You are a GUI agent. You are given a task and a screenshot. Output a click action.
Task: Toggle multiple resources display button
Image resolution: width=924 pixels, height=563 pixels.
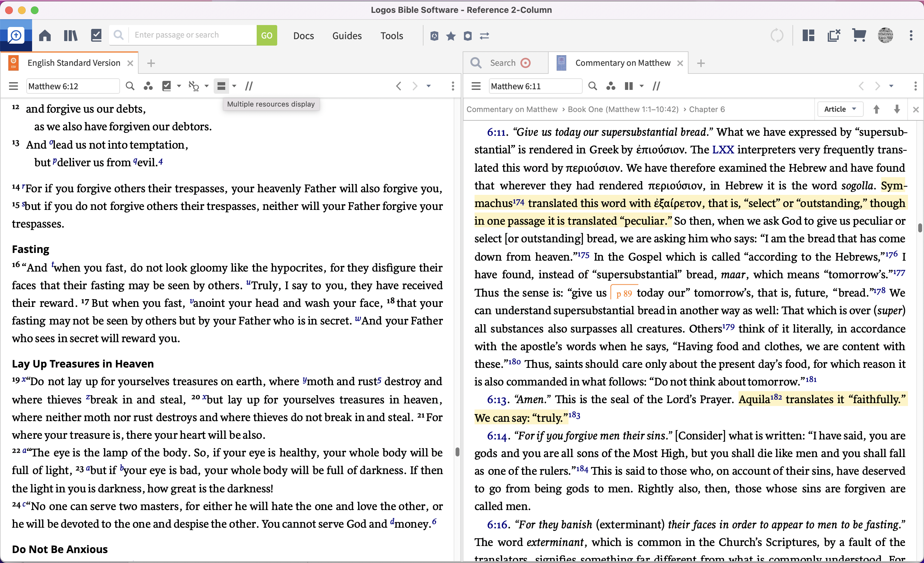[221, 86]
